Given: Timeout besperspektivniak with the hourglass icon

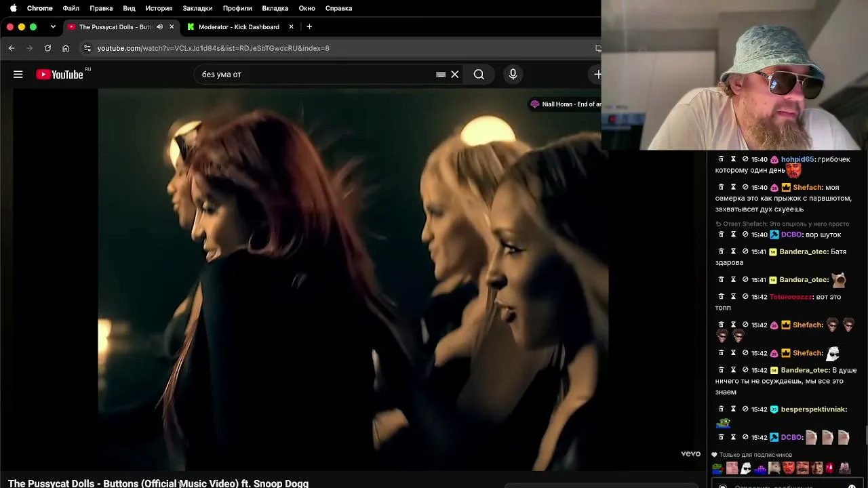Looking at the screenshot, I should click(733, 409).
